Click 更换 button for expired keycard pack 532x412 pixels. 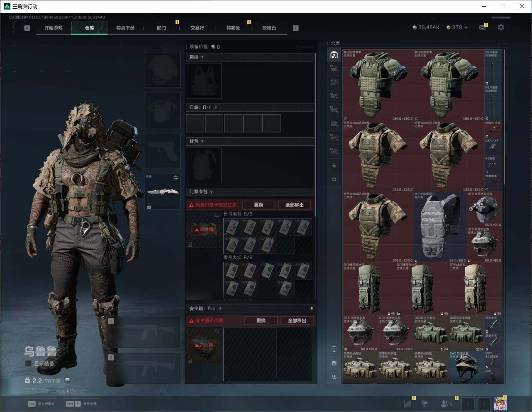pos(259,205)
